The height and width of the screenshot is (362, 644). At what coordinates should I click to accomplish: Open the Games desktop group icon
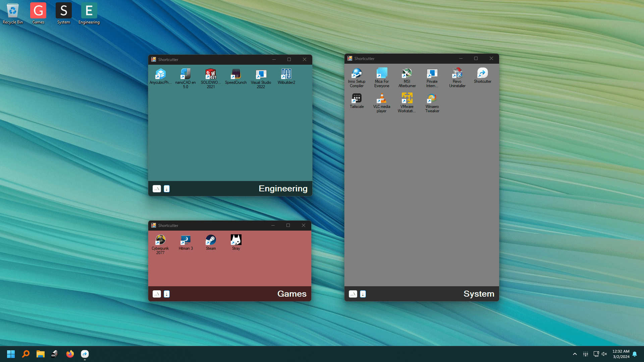38,11
